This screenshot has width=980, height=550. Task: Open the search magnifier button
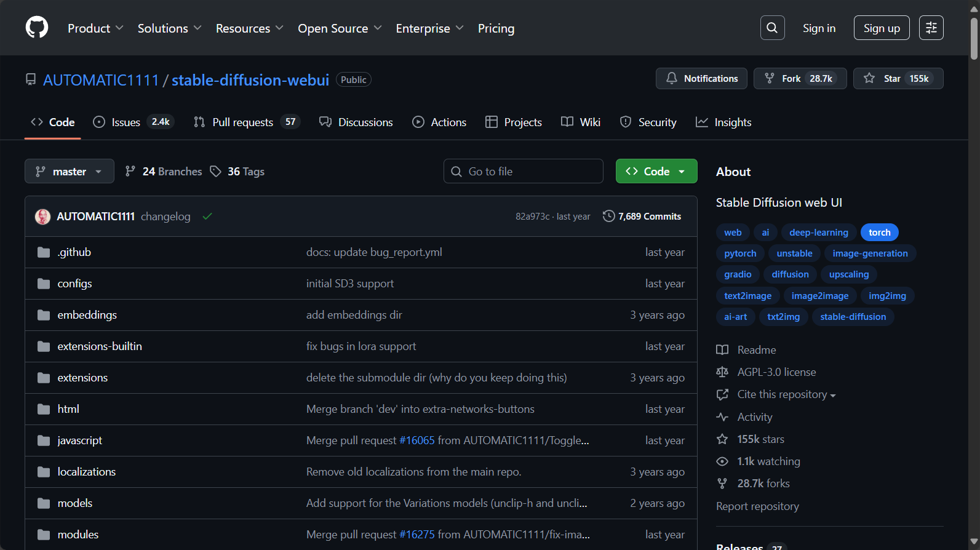click(772, 28)
